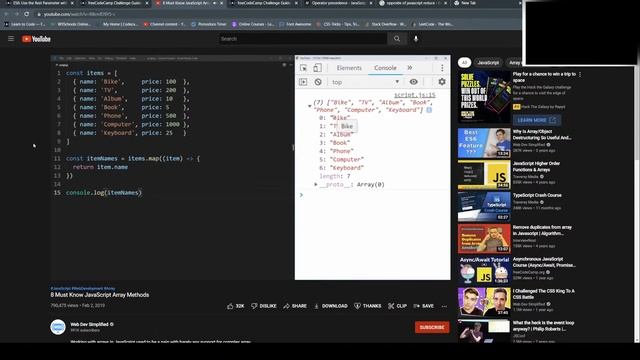Screen dimensions: 640x360
Task: Click the Web Dev Simplified channel name
Action: (x=89, y=324)
